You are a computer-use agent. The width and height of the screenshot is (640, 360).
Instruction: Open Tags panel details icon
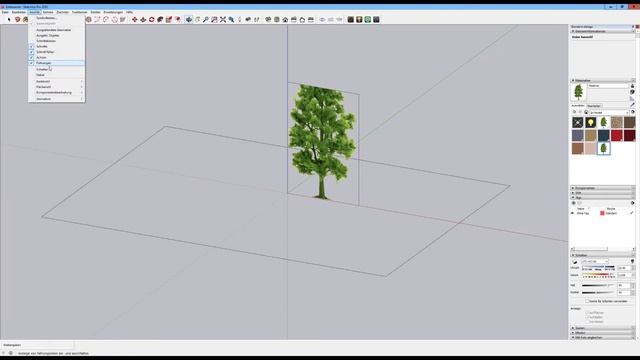pyautogui.click(x=633, y=203)
